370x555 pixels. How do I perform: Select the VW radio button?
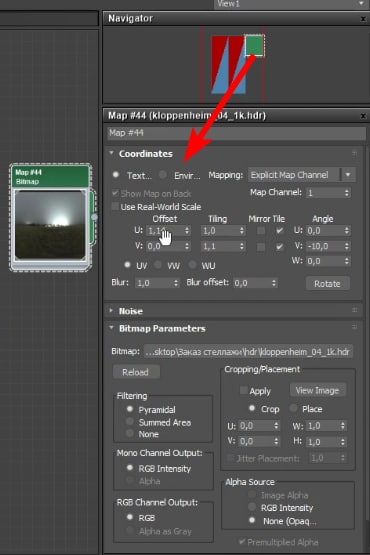158,265
